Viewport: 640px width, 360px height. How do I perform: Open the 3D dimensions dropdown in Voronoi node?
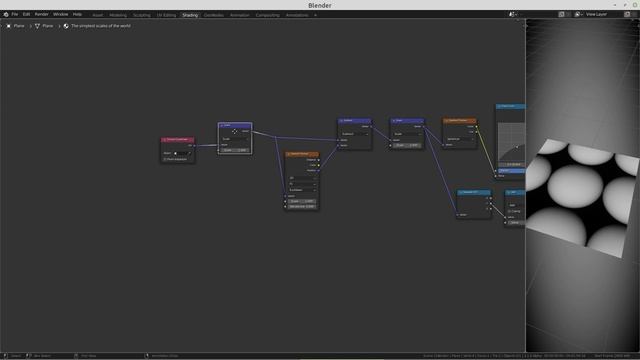(x=302, y=178)
